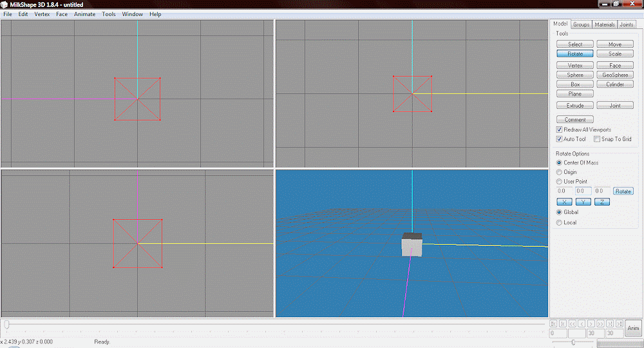Open the Face menu
Viewport: 644px width, 348px height.
(62, 14)
